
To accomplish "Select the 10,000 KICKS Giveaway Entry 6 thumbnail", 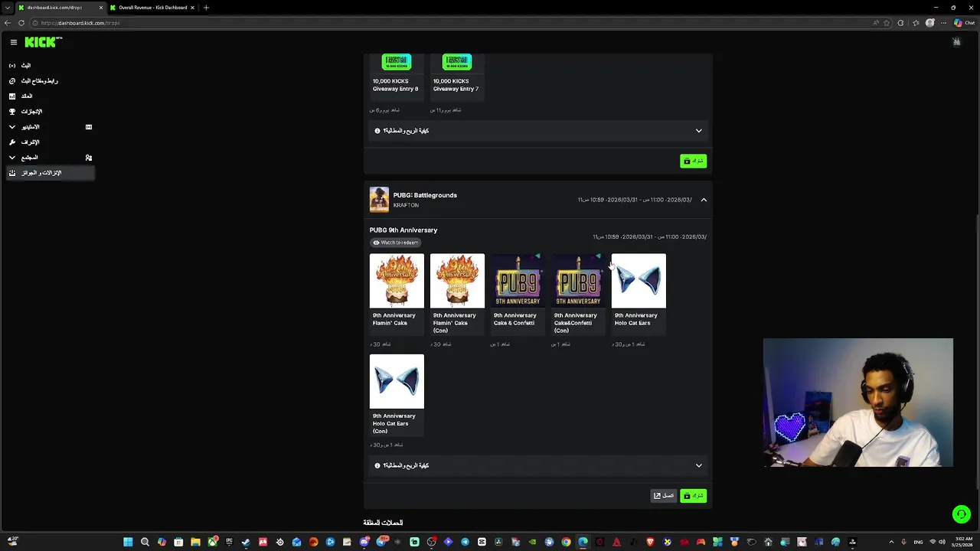I will [x=397, y=62].
